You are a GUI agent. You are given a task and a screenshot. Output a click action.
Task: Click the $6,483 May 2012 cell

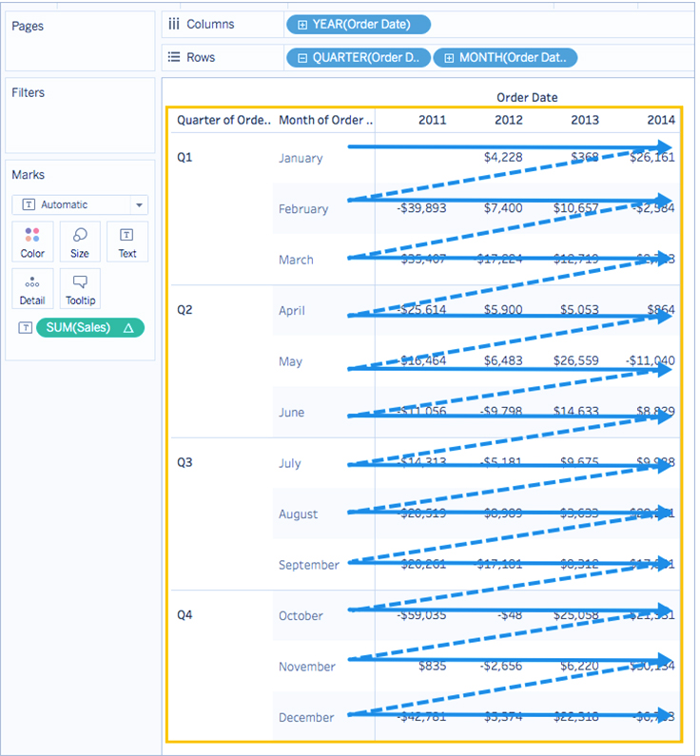[x=503, y=360]
